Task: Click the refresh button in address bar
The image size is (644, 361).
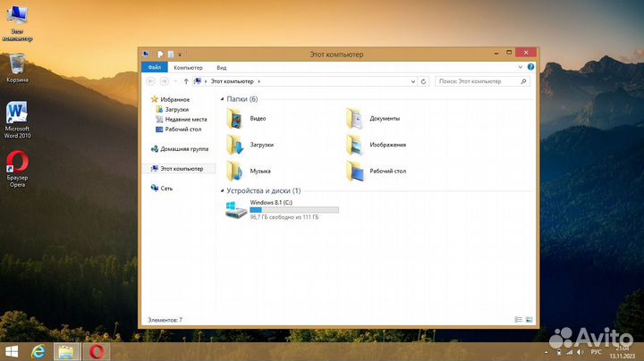Action: tap(424, 81)
